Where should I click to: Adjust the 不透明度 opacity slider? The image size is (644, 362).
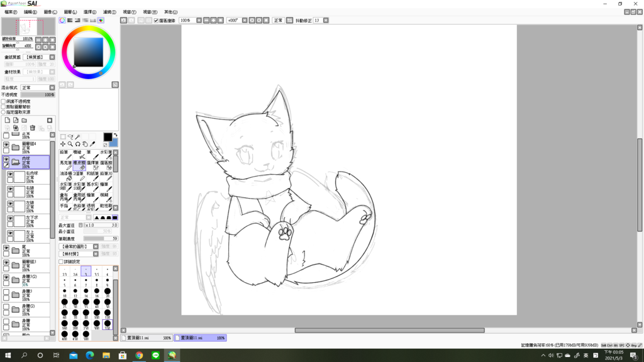tap(37, 95)
